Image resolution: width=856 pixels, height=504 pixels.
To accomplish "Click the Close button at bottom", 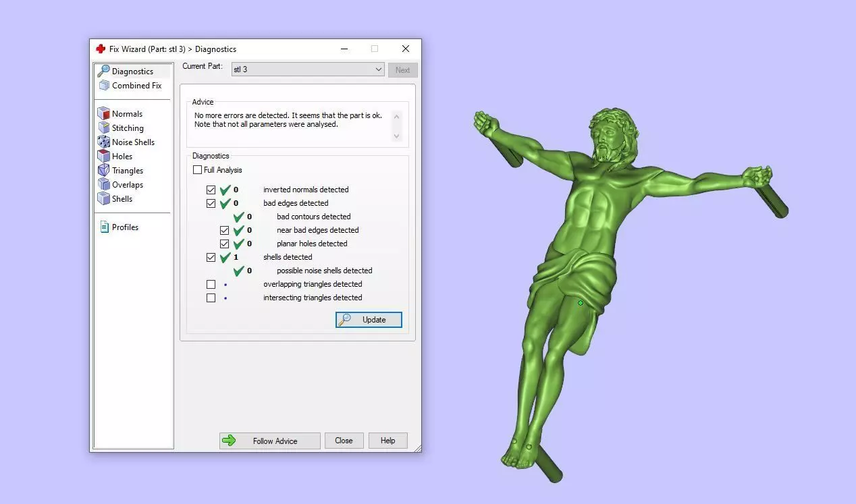I will coord(344,441).
